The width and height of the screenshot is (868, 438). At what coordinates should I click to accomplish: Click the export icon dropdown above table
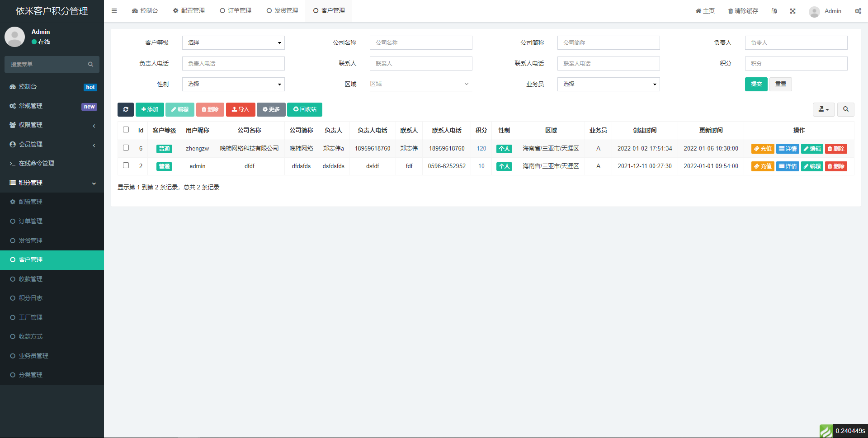pyautogui.click(x=823, y=109)
